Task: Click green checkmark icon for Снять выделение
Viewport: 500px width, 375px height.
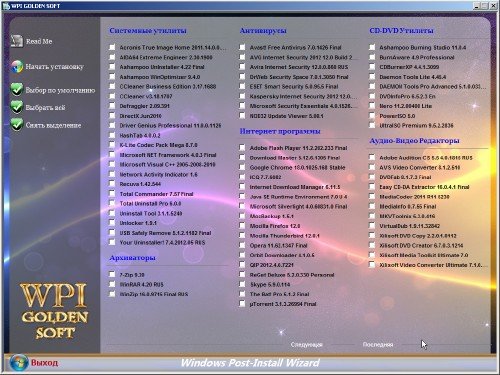Action: pyautogui.click(x=17, y=125)
